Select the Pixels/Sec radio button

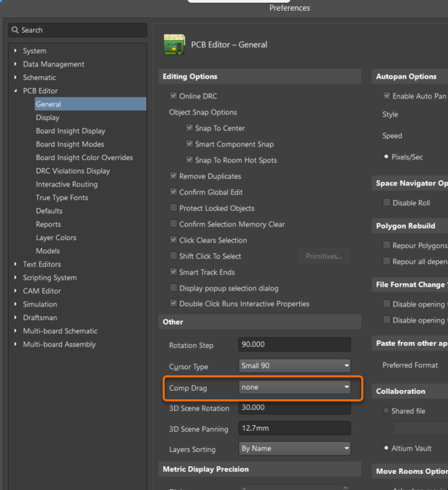[386, 157]
